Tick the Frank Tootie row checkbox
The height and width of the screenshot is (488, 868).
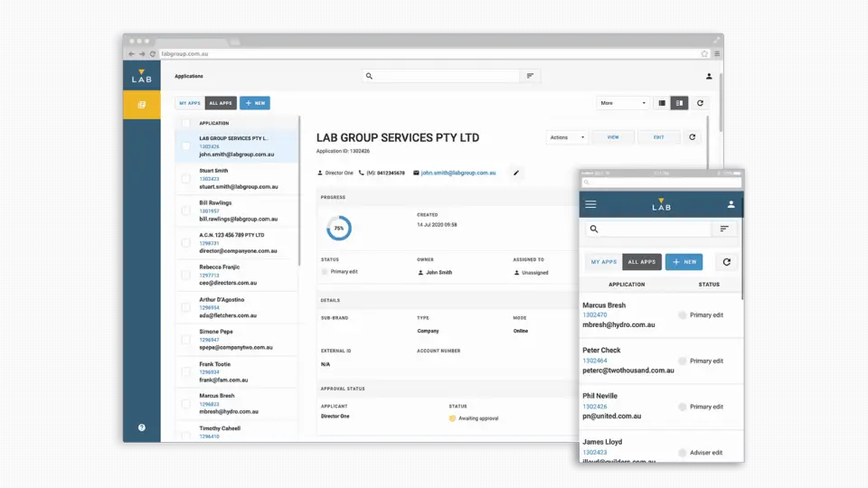point(185,371)
